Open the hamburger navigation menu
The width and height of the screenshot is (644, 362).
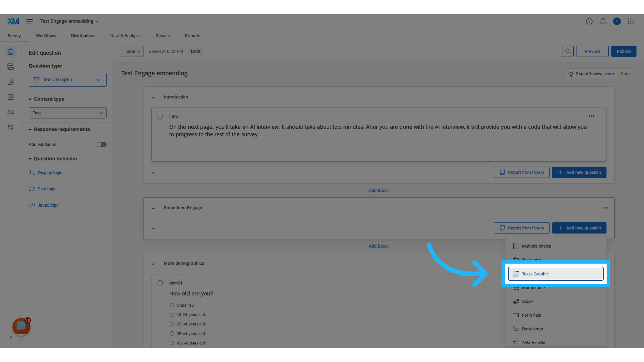[30, 21]
